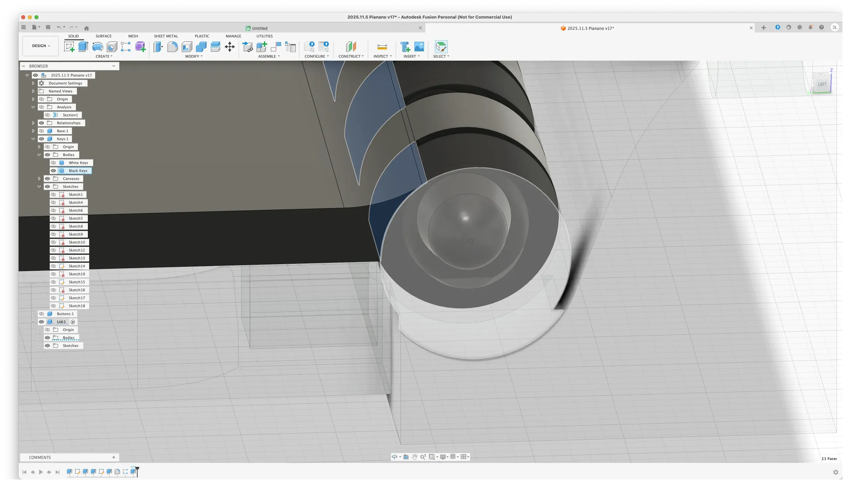Collapse the Sketches folder under Keys:1

coord(39,187)
